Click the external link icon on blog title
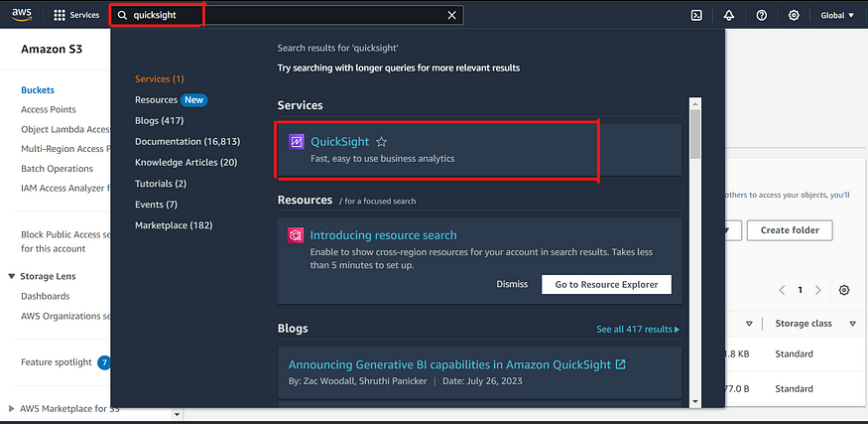This screenshot has width=868, height=424. click(621, 364)
